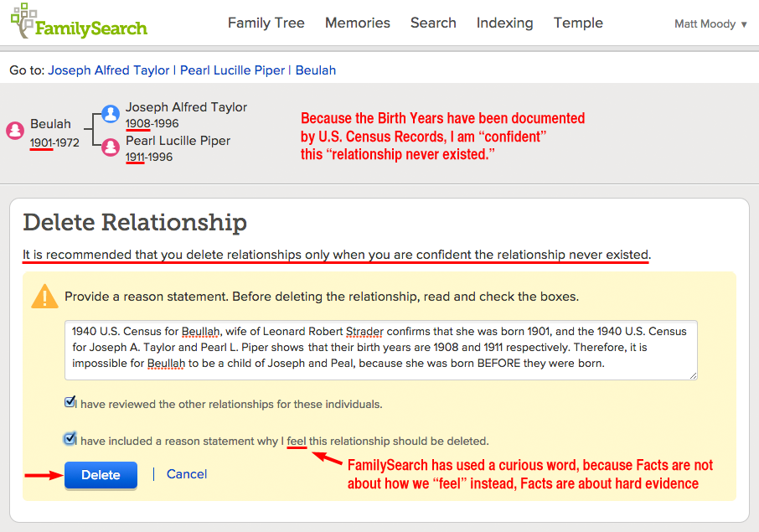The height and width of the screenshot is (532, 759).
Task: Click Beulah's pink female person icon
Action: (x=15, y=130)
